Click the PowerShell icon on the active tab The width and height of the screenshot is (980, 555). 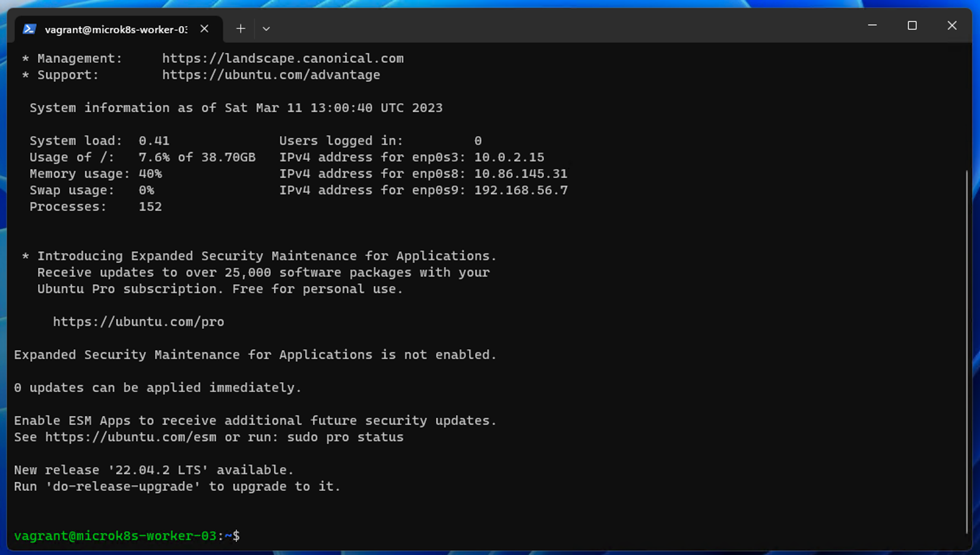[x=29, y=28]
